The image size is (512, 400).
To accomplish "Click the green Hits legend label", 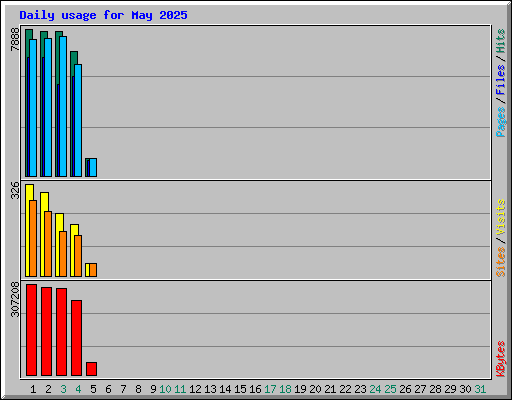I will click(500, 41).
